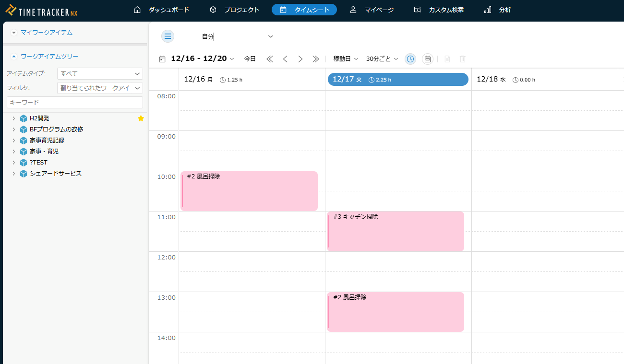Open the #2 風呂掃除 entry on 12/17
This screenshot has height=364, width=624.
pos(396,312)
